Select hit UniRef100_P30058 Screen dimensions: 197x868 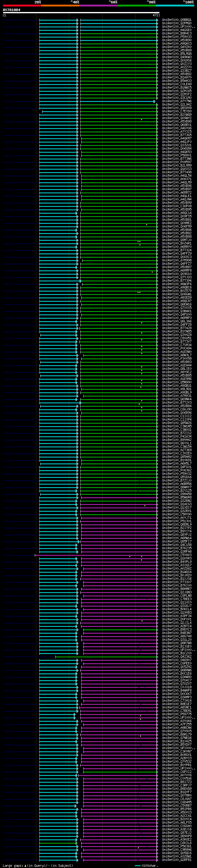tap(177, 358)
